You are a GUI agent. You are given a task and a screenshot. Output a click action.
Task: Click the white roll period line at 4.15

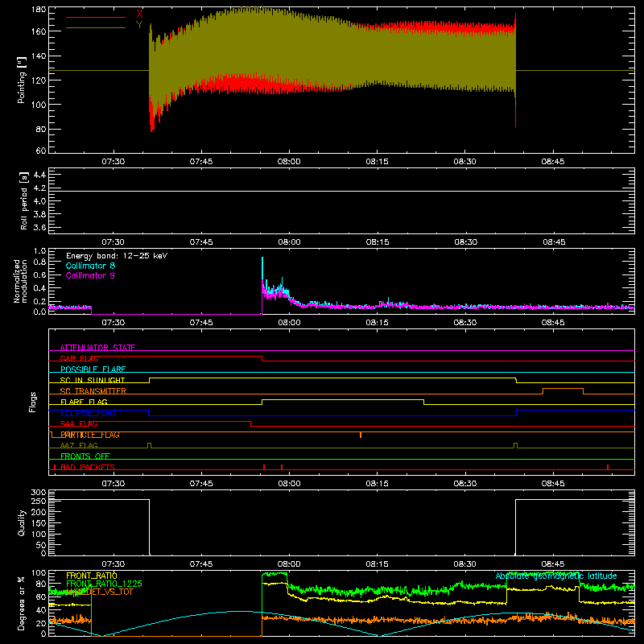click(341, 191)
